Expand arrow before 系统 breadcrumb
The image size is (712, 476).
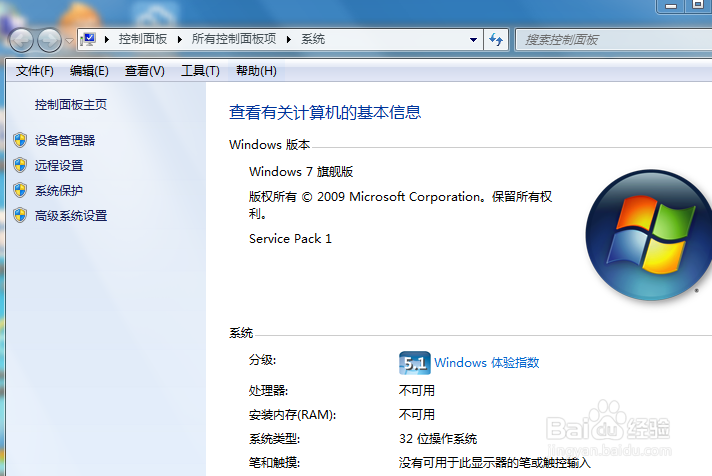click(289, 40)
